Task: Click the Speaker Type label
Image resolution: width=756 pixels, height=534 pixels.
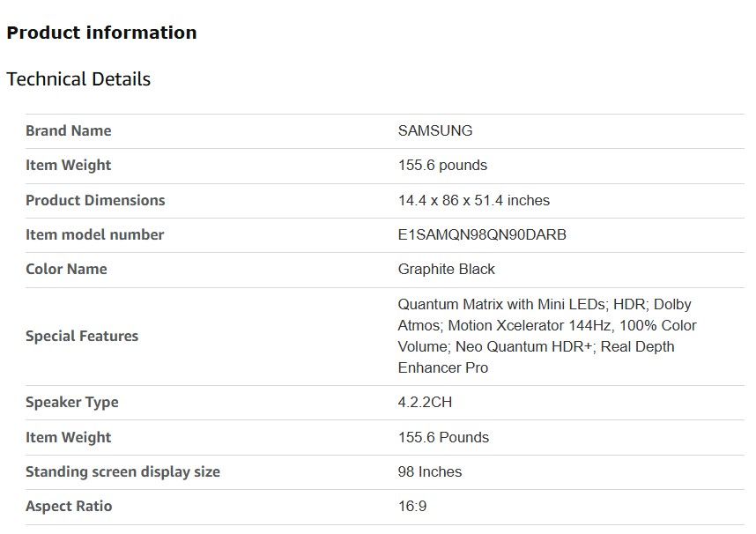Action: tap(71, 402)
